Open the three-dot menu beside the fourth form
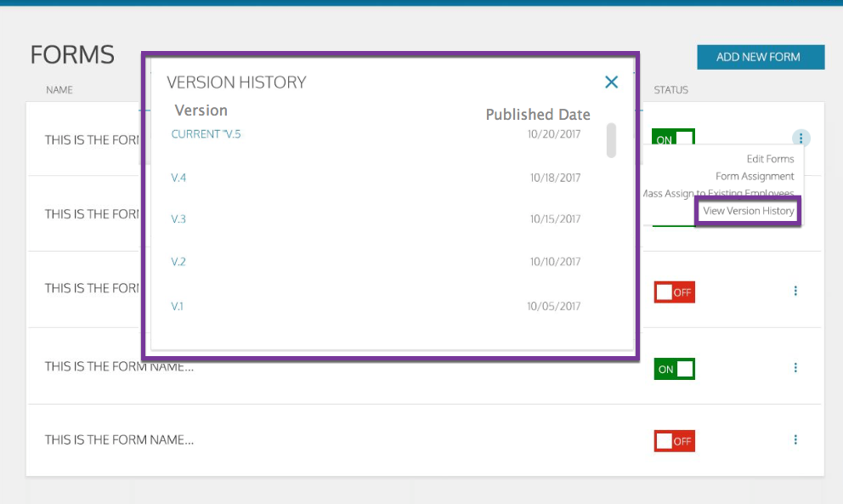843x504 pixels. (795, 368)
